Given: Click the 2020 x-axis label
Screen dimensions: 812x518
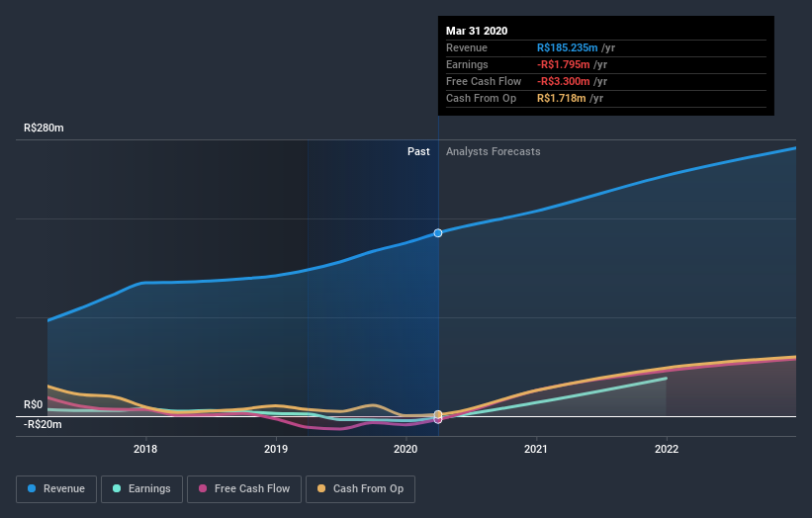Looking at the screenshot, I should [406, 449].
